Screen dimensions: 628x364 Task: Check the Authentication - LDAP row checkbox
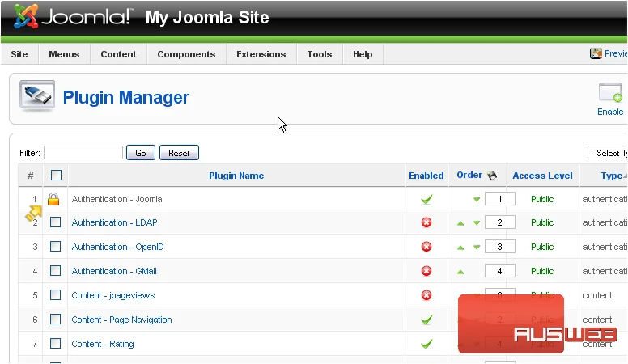point(55,222)
